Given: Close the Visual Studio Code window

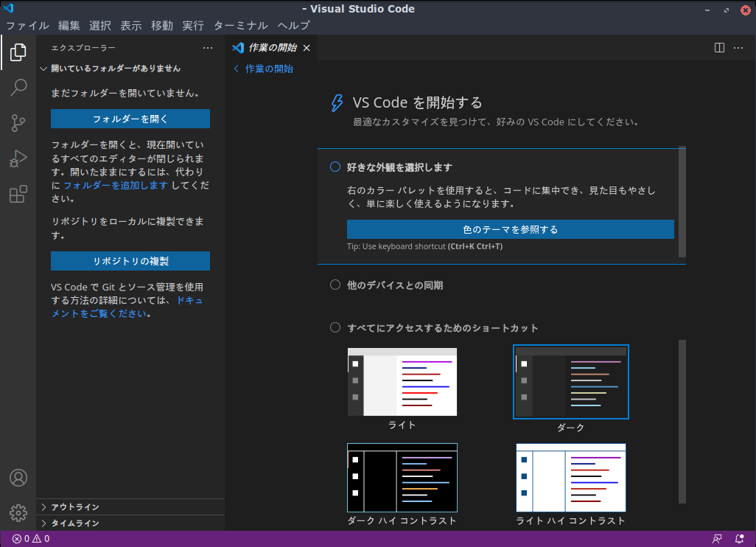Looking at the screenshot, I should 746,9.
